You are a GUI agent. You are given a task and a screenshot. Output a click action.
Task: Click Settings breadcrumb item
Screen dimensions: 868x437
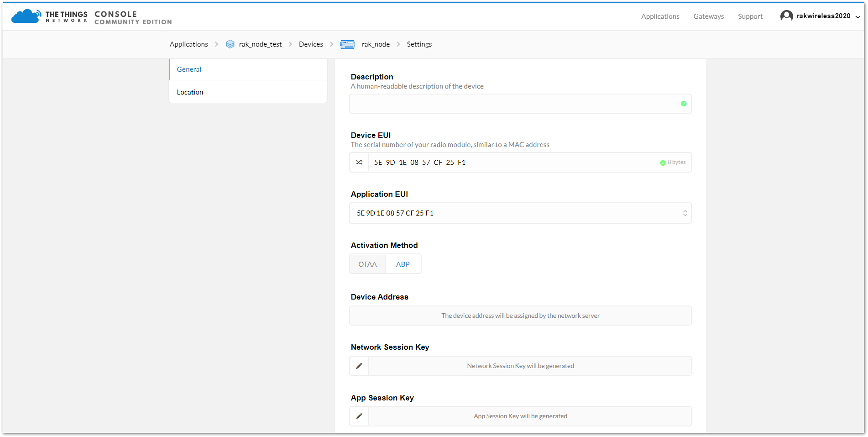tap(419, 44)
